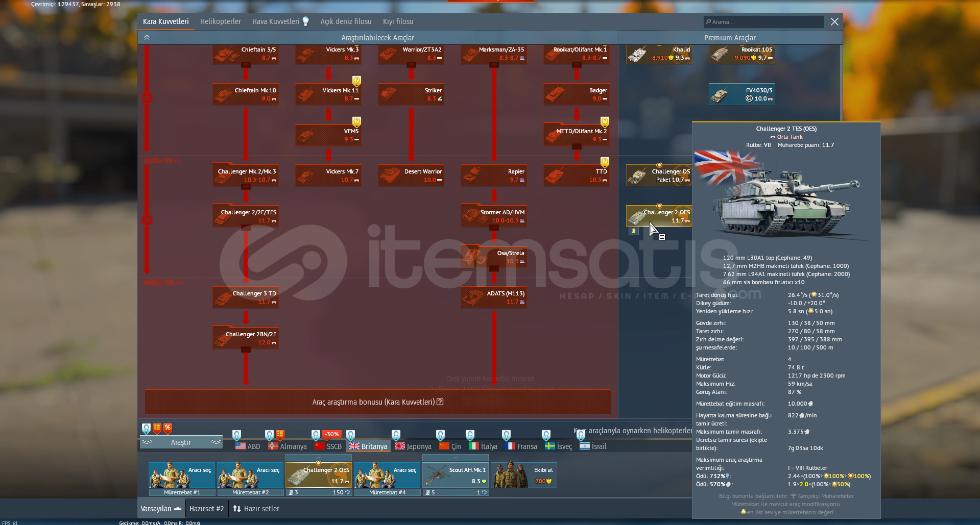Screen dimensions: 980x525
Task: Select the Challenger 3 TD tank
Action: pyautogui.click(x=245, y=297)
